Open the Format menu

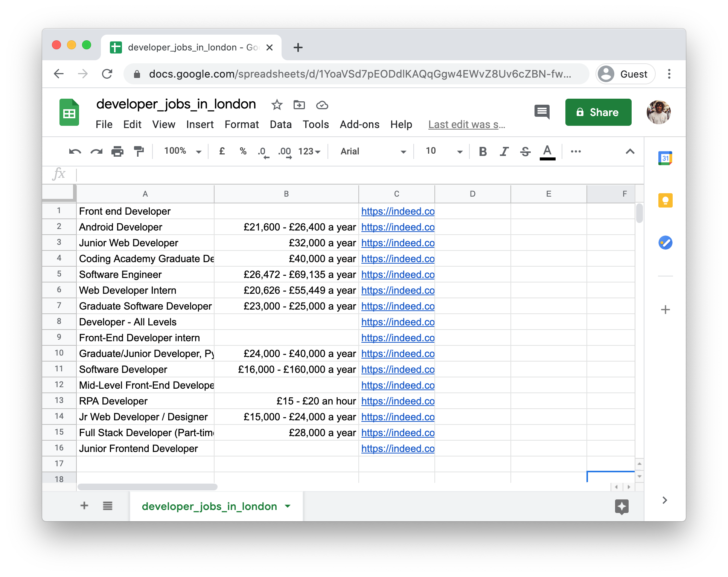click(241, 124)
